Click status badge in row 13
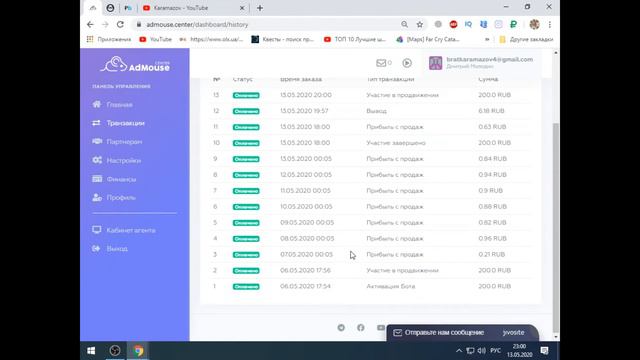640x360 pixels. (246, 96)
